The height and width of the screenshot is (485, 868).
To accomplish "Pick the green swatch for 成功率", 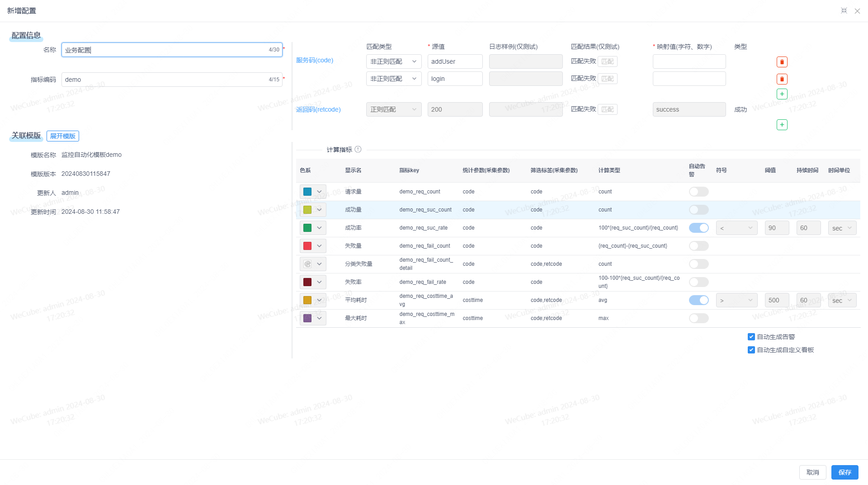I will click(x=307, y=228).
